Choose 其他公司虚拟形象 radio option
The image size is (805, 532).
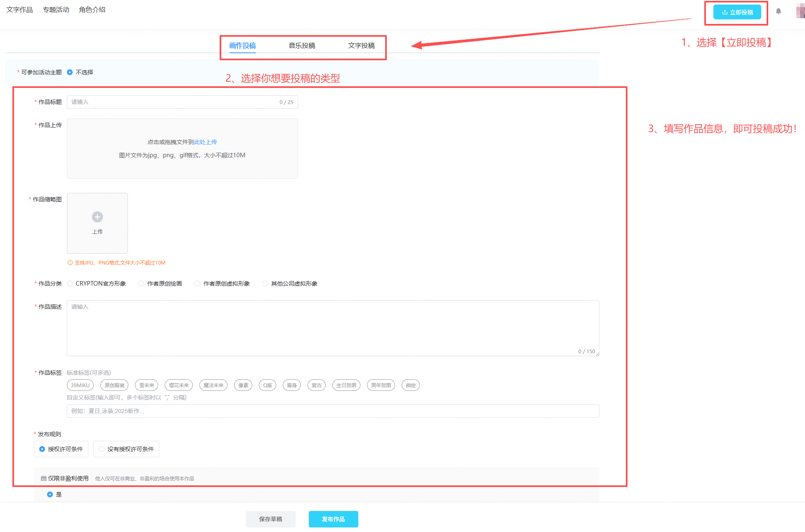coord(265,284)
